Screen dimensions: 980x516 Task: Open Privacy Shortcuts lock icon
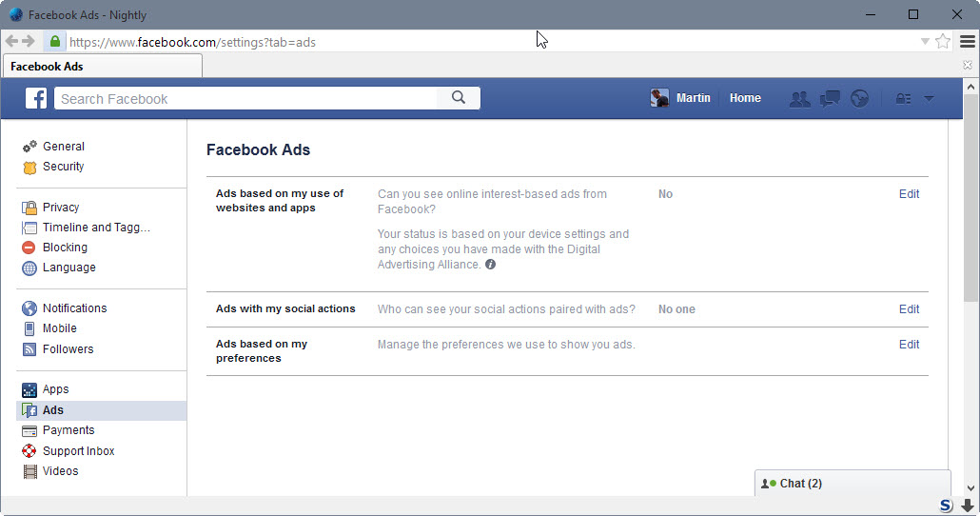click(x=903, y=99)
